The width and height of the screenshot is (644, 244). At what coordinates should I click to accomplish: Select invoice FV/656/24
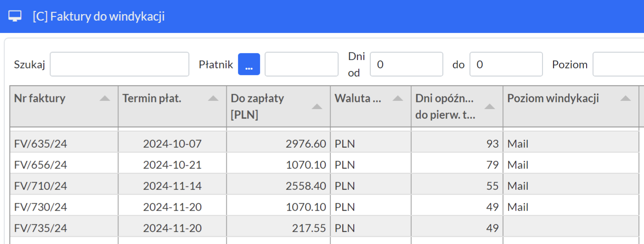[40, 165]
